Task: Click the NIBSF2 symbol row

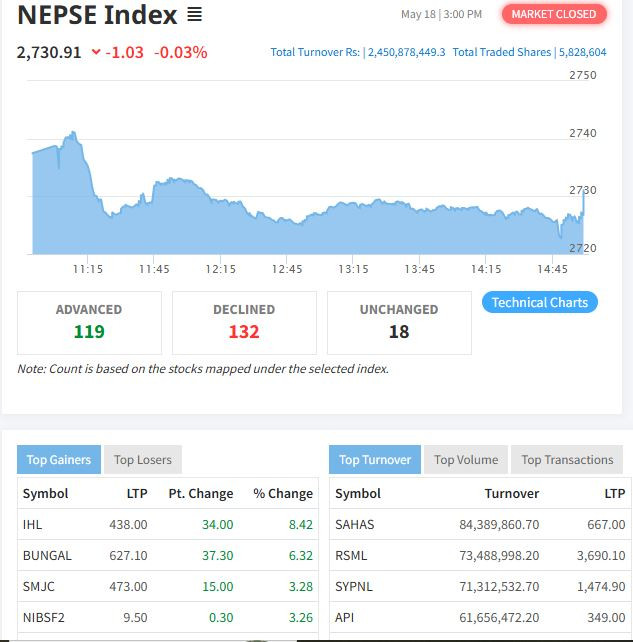Action: [x=167, y=617]
